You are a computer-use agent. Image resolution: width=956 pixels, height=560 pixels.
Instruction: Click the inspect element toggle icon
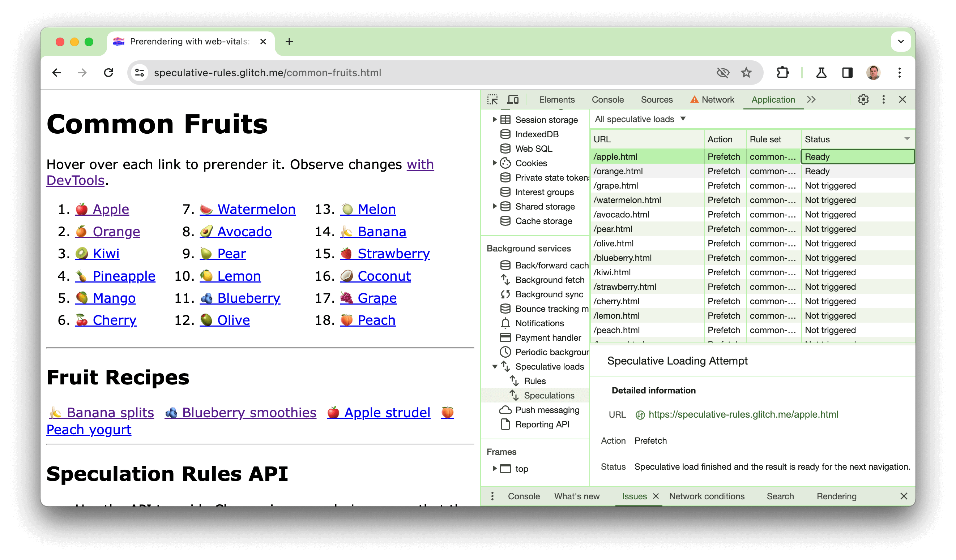tap(493, 99)
